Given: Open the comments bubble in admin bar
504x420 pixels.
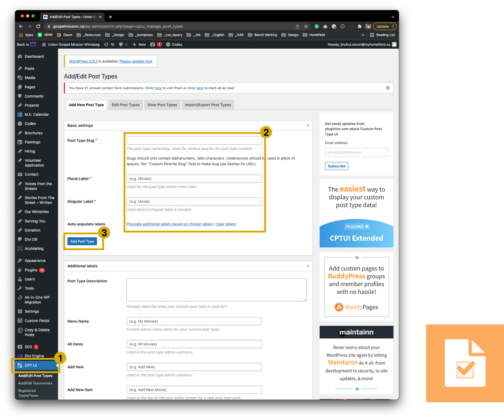Looking at the screenshot, I should 123,44.
